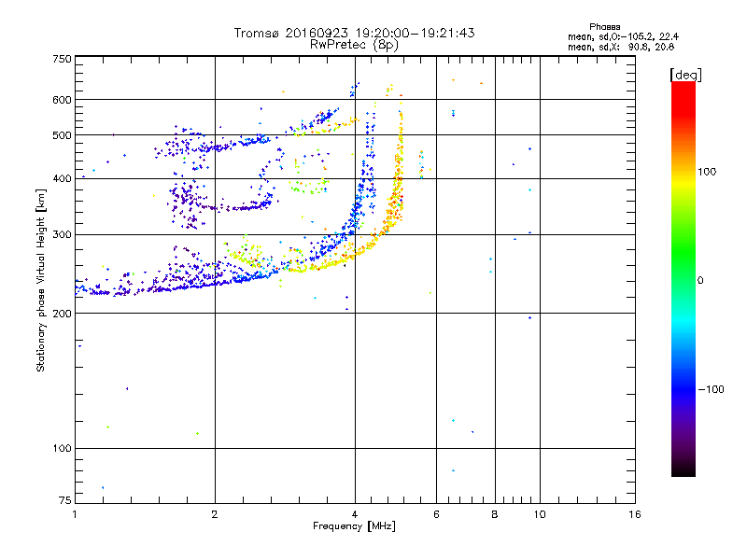Click the colorbar "100" degree label
The image size is (747, 560).
[707, 172]
